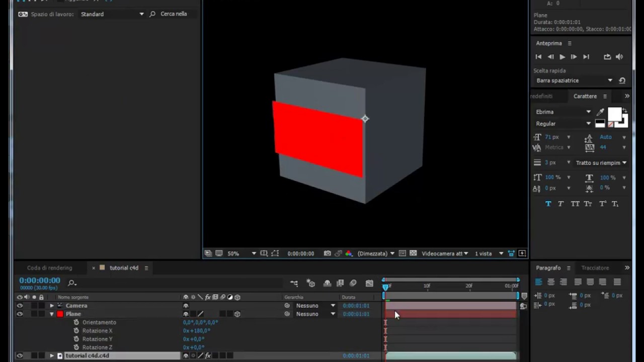Enable faux bold text style
The image size is (644, 362).
click(548, 204)
